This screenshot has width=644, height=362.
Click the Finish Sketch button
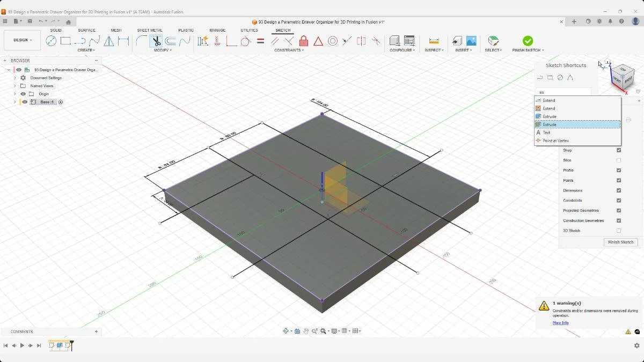click(620, 242)
